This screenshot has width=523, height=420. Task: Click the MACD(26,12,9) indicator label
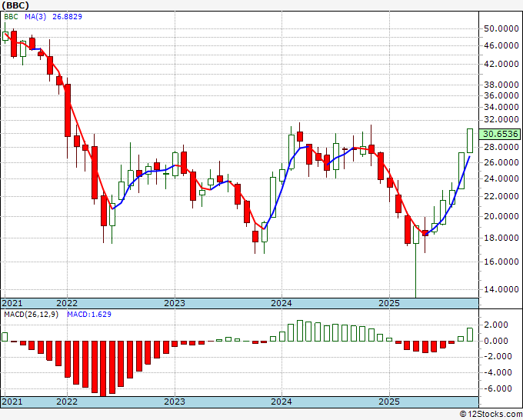coord(31,315)
